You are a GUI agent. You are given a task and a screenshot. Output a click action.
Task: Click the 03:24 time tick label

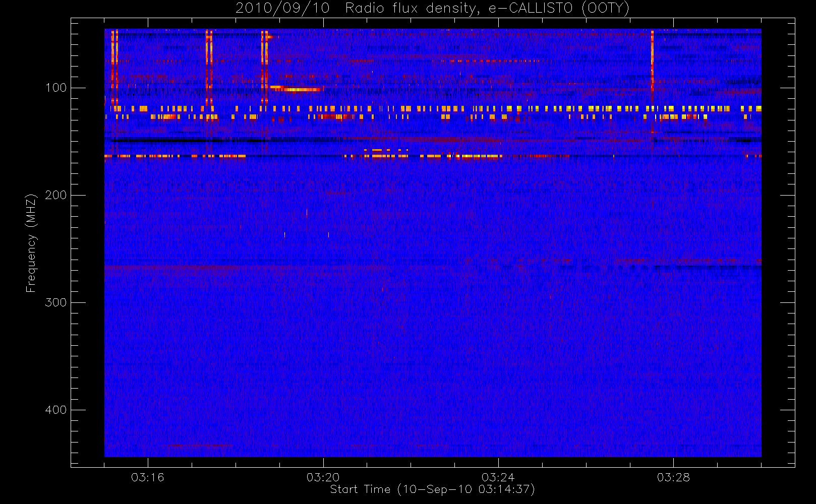click(x=498, y=477)
